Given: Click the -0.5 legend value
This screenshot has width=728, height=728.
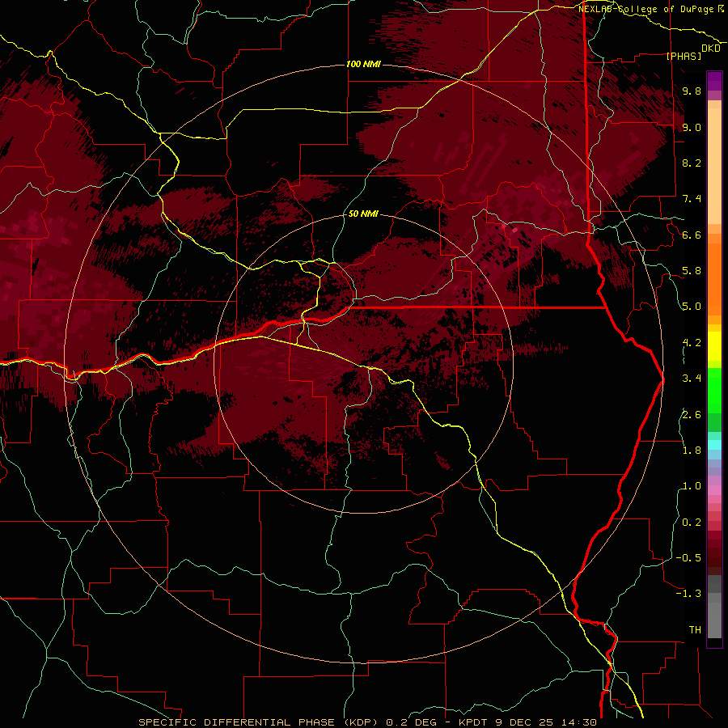Looking at the screenshot, I should (688, 558).
